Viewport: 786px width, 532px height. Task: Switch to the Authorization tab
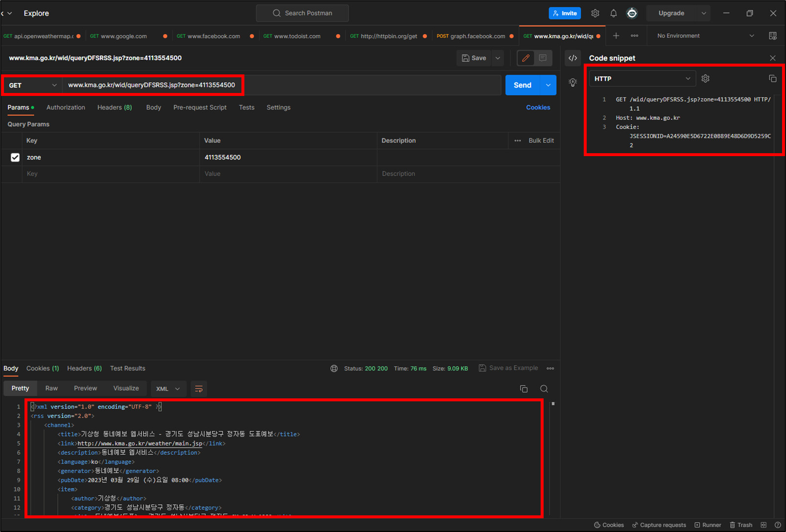click(x=66, y=107)
